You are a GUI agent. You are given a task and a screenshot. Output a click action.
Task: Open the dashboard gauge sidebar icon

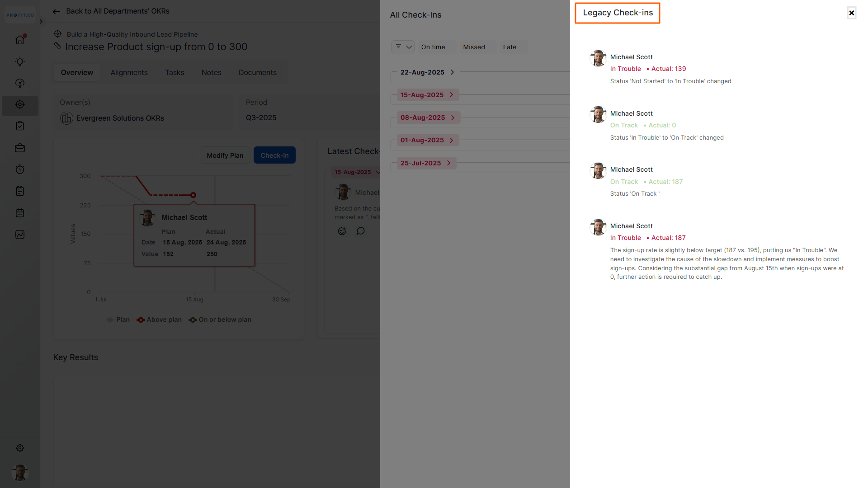tap(20, 83)
